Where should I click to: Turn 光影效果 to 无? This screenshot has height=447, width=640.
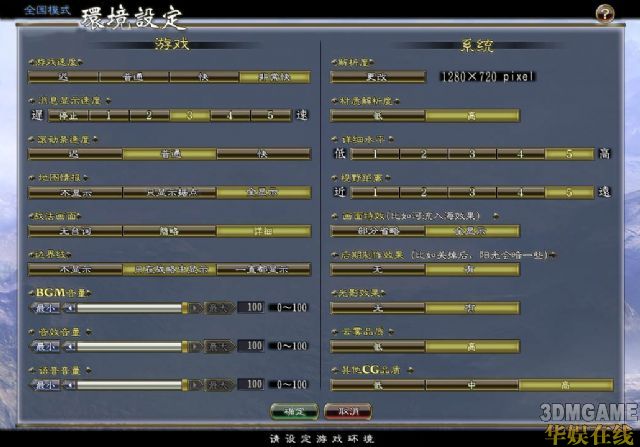(x=378, y=308)
